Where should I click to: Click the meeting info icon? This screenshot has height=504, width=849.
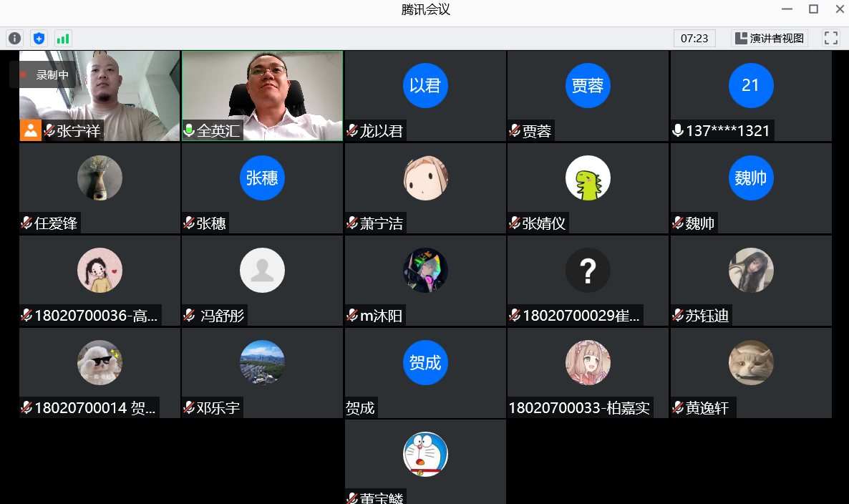pyautogui.click(x=14, y=39)
